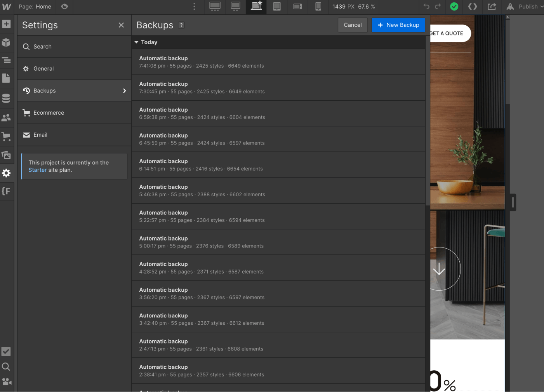Click the Starter site plan link
The height and width of the screenshot is (392, 544).
coord(37,170)
